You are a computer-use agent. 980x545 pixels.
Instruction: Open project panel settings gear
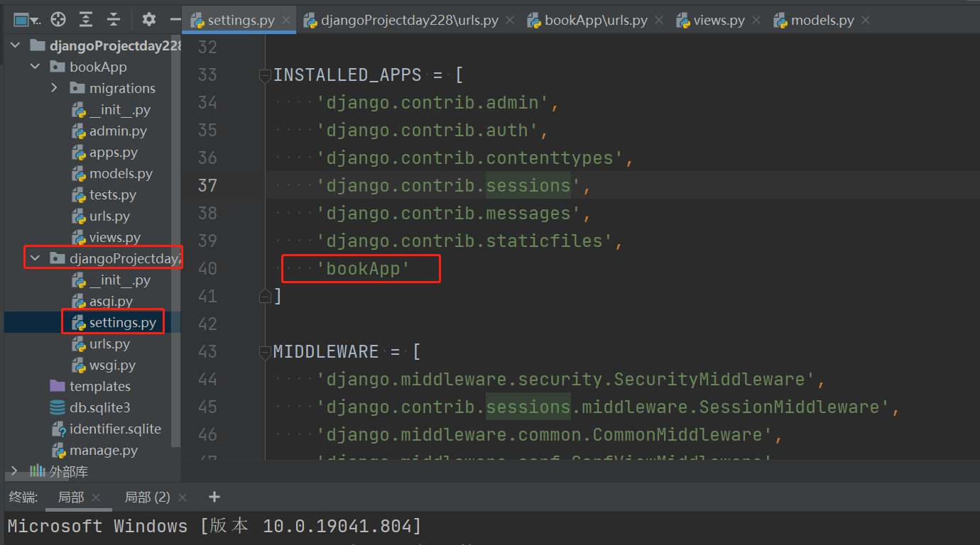(x=148, y=20)
